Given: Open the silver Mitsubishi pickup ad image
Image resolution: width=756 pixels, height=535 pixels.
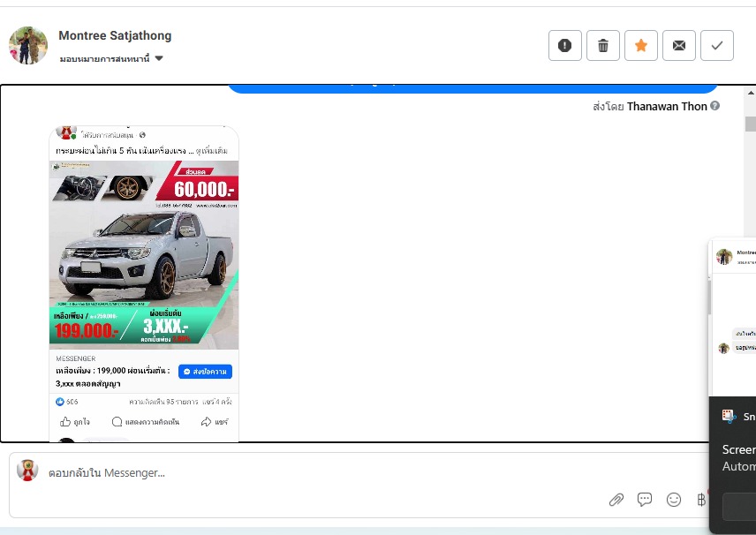Looking at the screenshot, I should click(144, 255).
